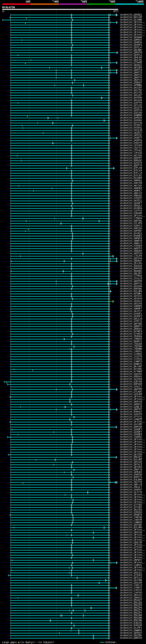Image resolution: width=146 pixels, height=644 pixels.
Task: Click the 427 query length value
Action: [x=115, y=11]
